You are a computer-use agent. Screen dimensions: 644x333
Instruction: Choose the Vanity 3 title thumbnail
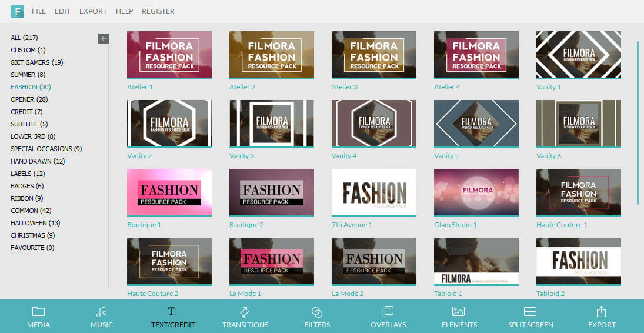[x=272, y=124]
